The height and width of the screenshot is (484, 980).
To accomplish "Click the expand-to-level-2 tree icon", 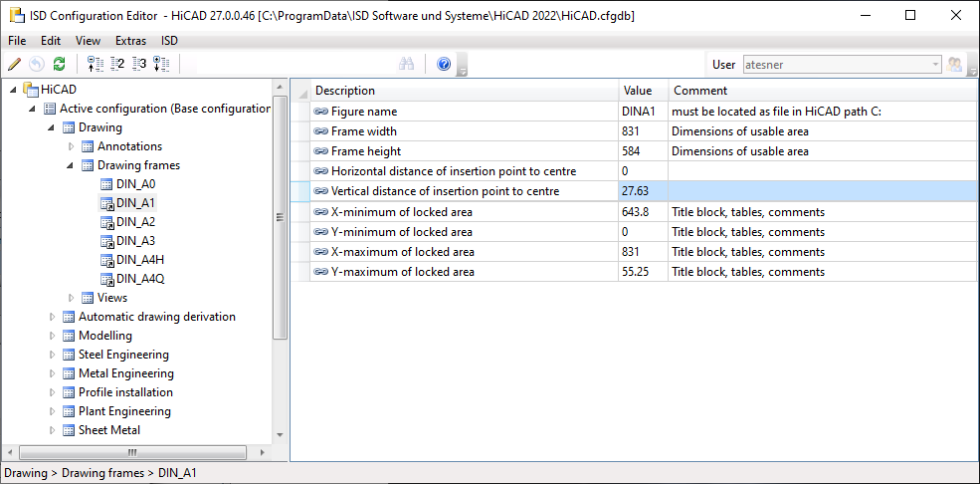I will (116, 64).
